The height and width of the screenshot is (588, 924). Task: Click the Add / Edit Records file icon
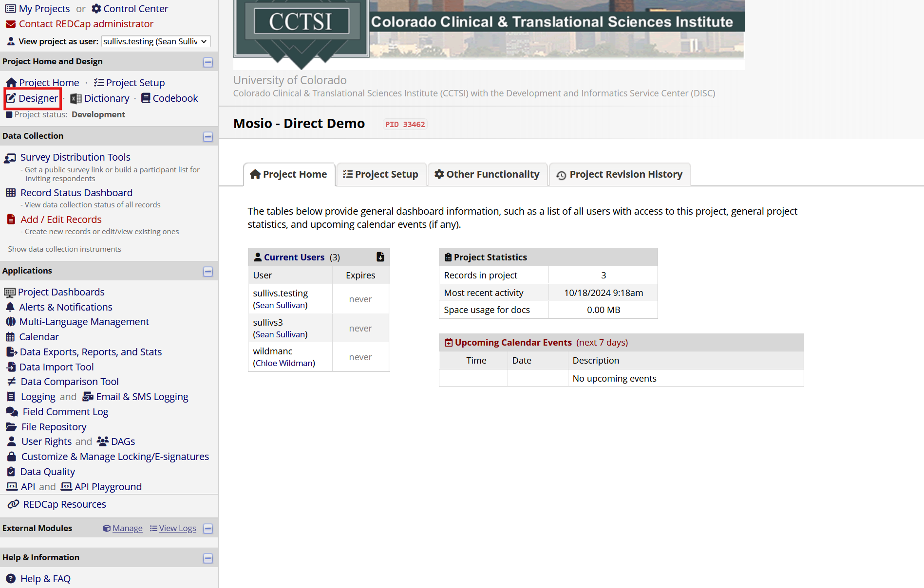11,220
